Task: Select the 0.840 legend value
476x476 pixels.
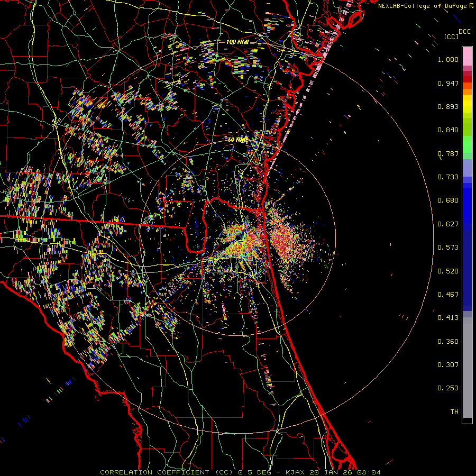Action: [448, 130]
